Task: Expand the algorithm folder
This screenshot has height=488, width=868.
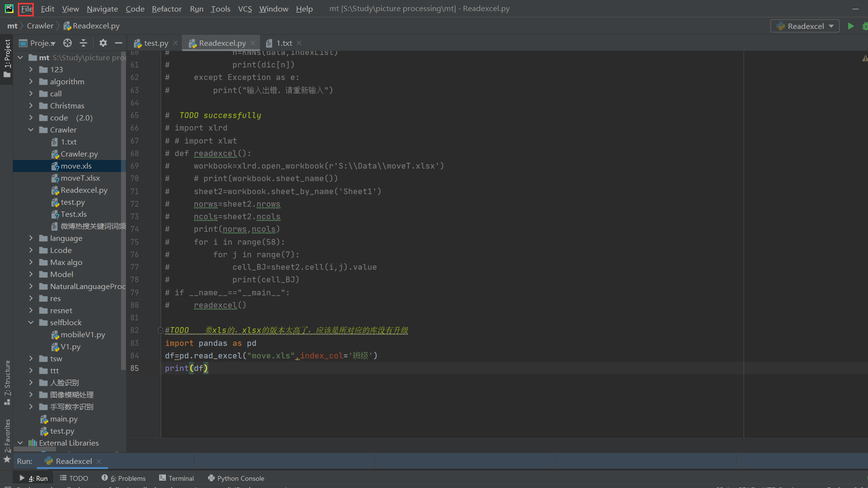Action: (31, 81)
